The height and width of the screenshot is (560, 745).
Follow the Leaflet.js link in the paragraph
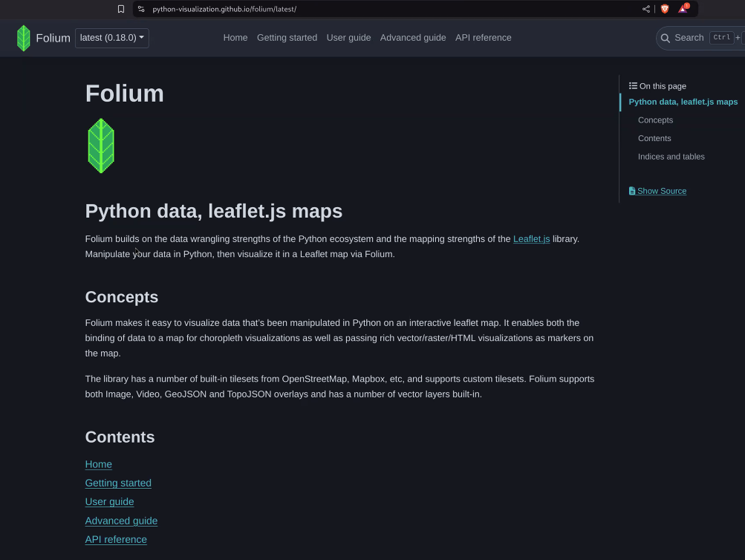(531, 239)
